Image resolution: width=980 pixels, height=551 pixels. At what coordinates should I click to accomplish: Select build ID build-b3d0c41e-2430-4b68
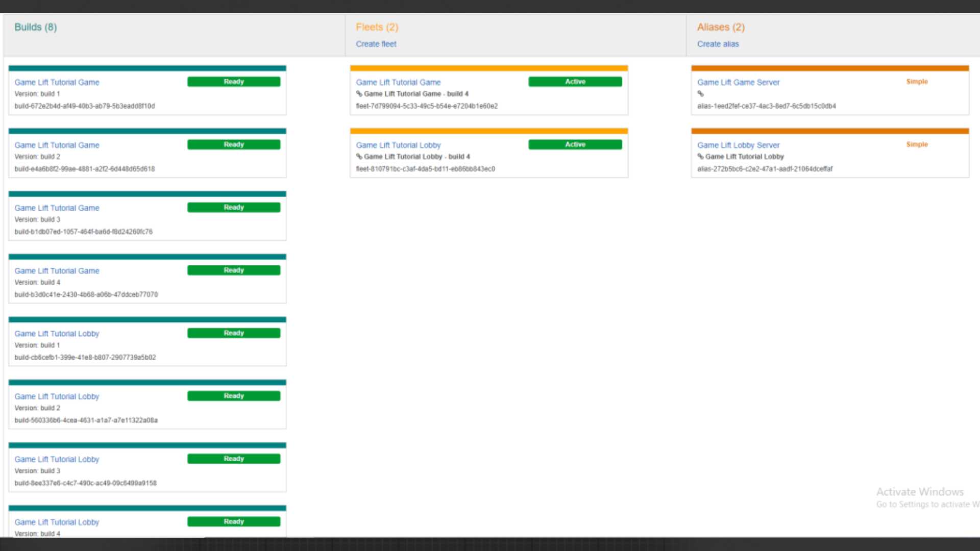(x=86, y=294)
